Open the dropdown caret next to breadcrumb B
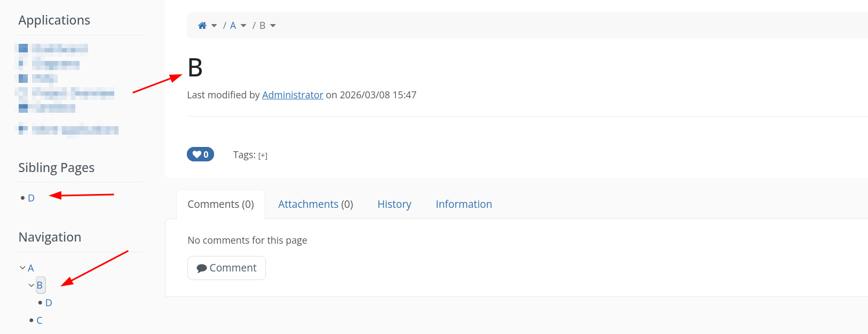Screen dimensions: 868x334 point(273,26)
